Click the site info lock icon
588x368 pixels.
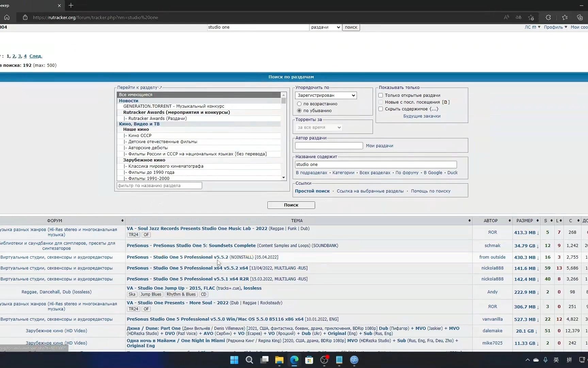[25, 17]
